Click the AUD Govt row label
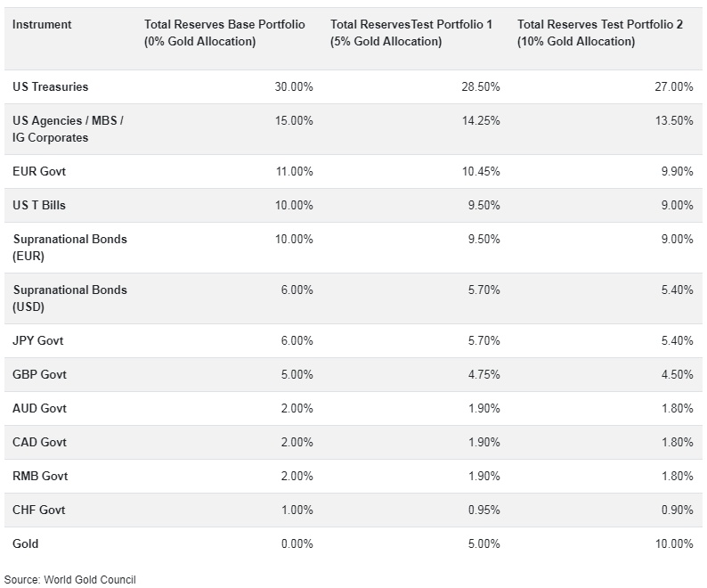This screenshot has height=588, width=707. click(x=39, y=409)
